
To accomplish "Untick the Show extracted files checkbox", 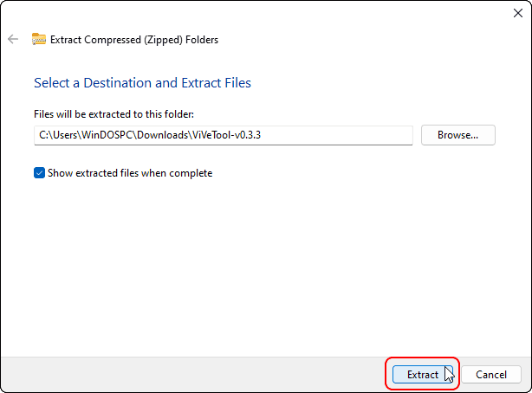I will (x=39, y=172).
